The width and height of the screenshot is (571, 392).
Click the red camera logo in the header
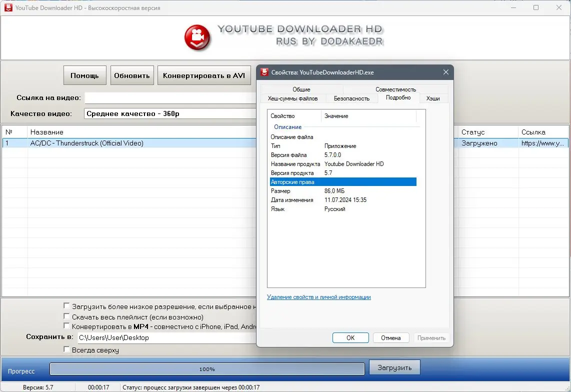click(x=197, y=37)
